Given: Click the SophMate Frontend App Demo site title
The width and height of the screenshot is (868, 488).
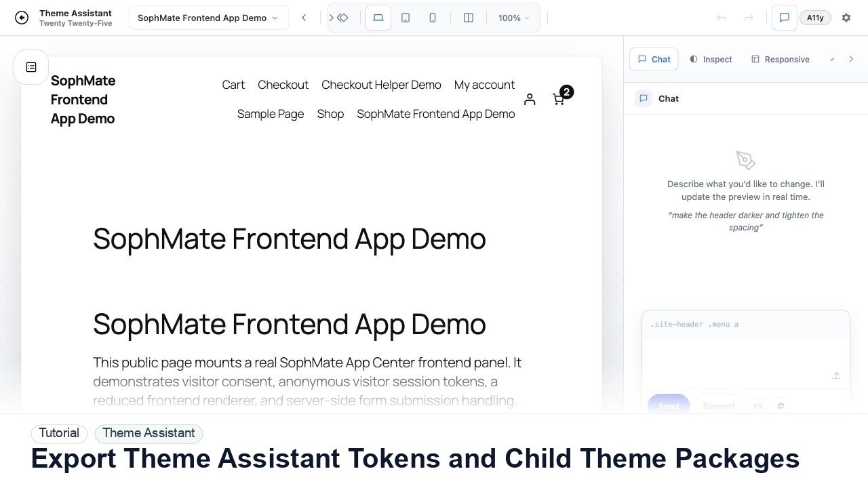Looking at the screenshot, I should click(x=83, y=100).
